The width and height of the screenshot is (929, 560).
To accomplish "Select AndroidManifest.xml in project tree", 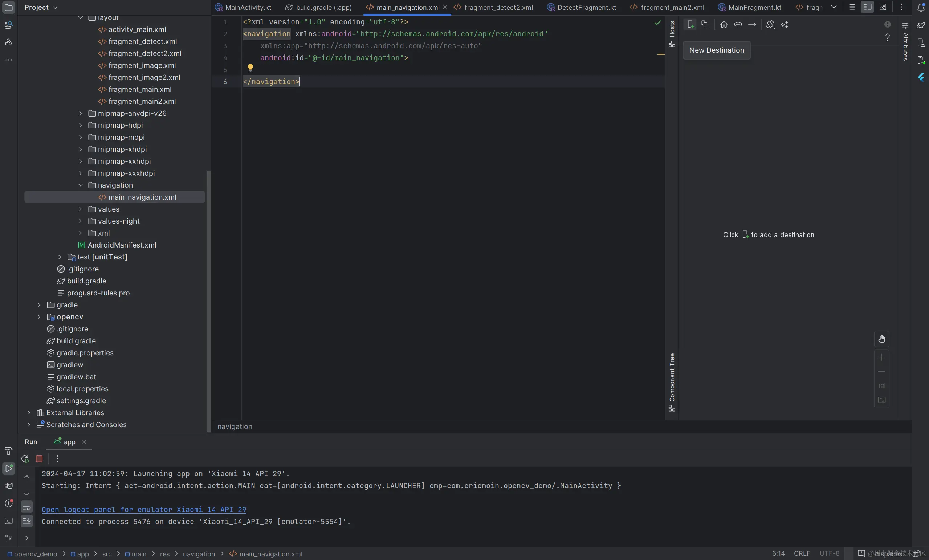I will tap(117, 245).
